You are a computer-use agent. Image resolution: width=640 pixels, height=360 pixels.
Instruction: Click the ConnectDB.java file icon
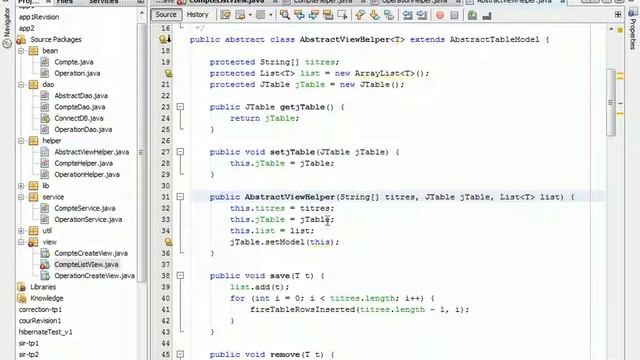[x=45, y=118]
